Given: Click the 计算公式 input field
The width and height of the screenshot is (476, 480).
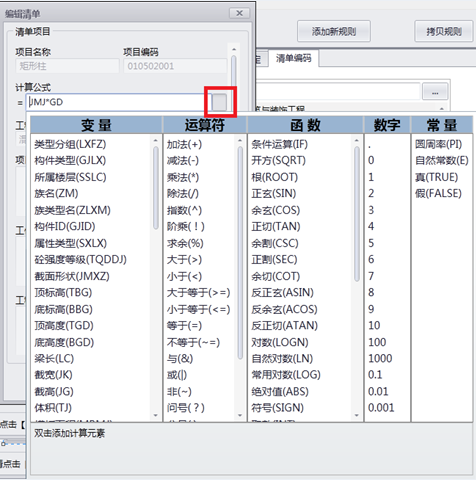Looking at the screenshot, I should (x=119, y=102).
